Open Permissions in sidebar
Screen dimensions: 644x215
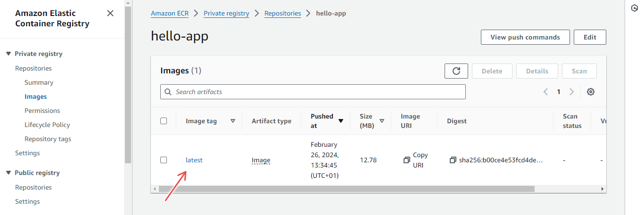point(42,111)
